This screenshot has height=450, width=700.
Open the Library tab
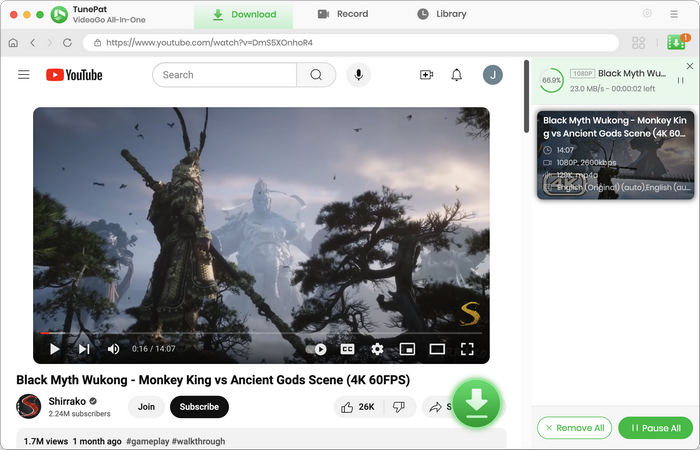pos(442,14)
